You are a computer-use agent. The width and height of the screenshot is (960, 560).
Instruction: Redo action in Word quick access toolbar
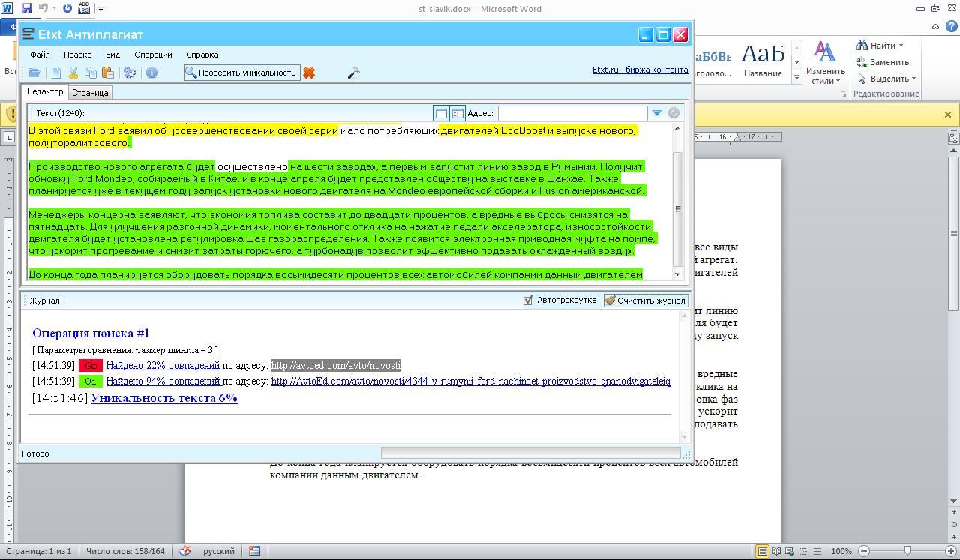tap(67, 9)
